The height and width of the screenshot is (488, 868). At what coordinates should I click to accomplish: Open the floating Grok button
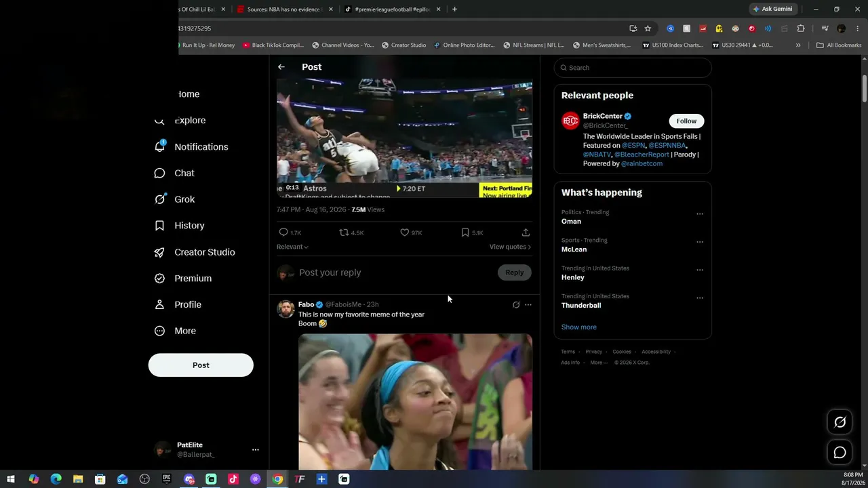840,422
